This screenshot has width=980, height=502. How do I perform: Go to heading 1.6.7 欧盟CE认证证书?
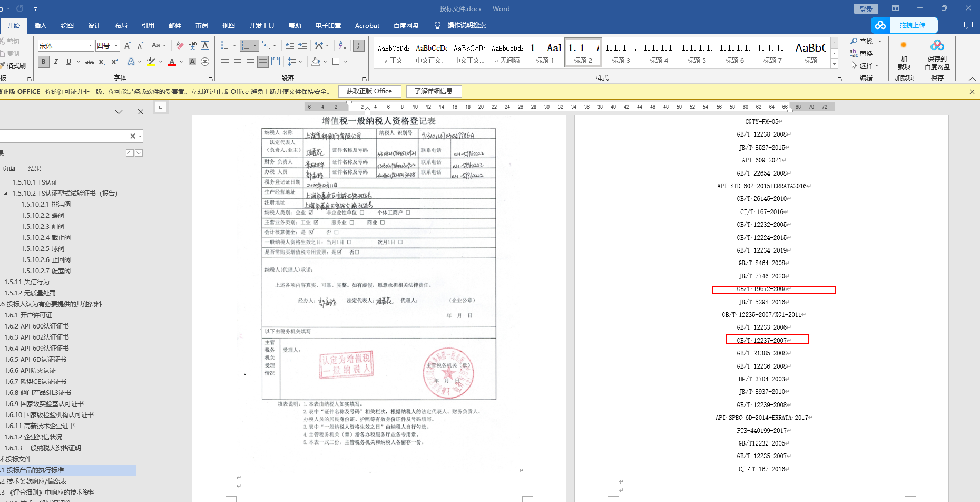coord(35,382)
